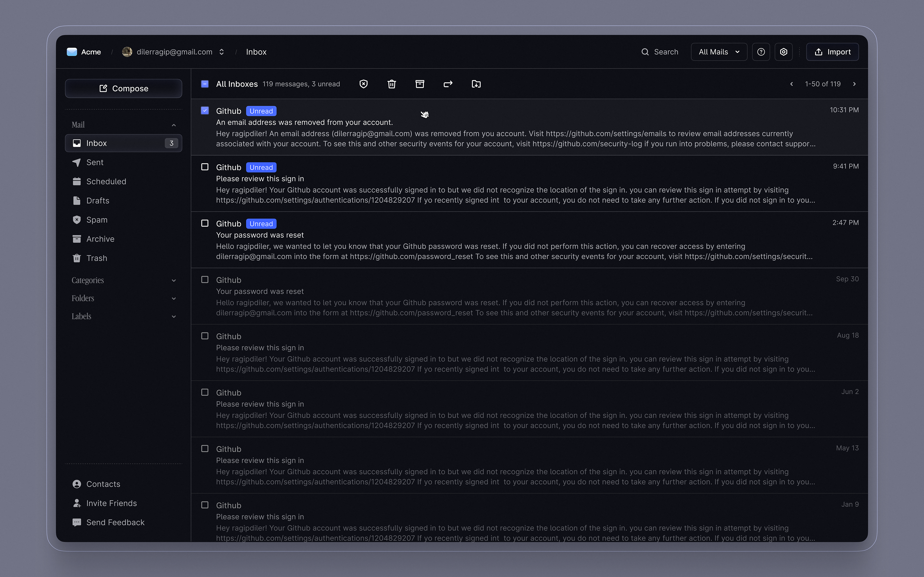This screenshot has width=924, height=577.
Task: Click the Import button
Action: (x=832, y=52)
